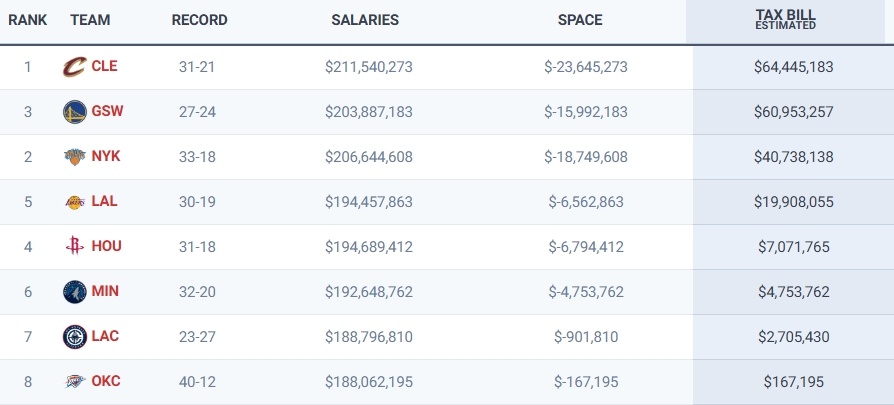Sort by Tax Bill Estimated header

(785, 19)
